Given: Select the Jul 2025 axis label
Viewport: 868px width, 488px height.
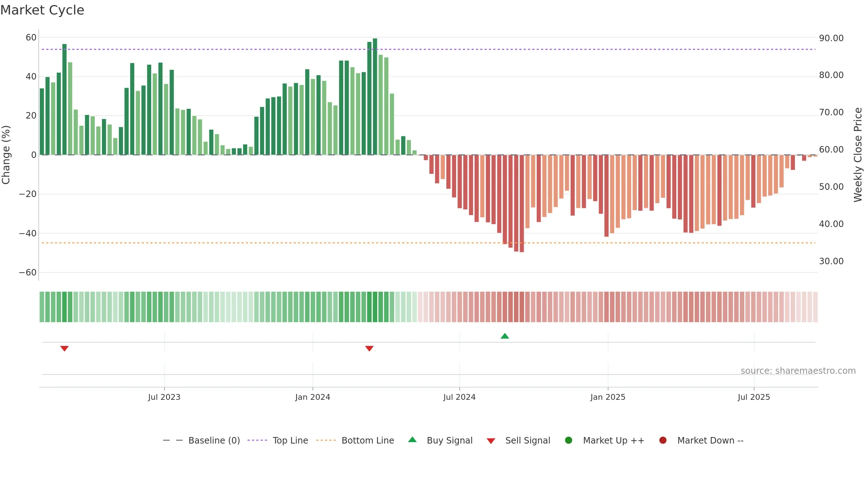Looking at the screenshot, I should click(x=754, y=397).
